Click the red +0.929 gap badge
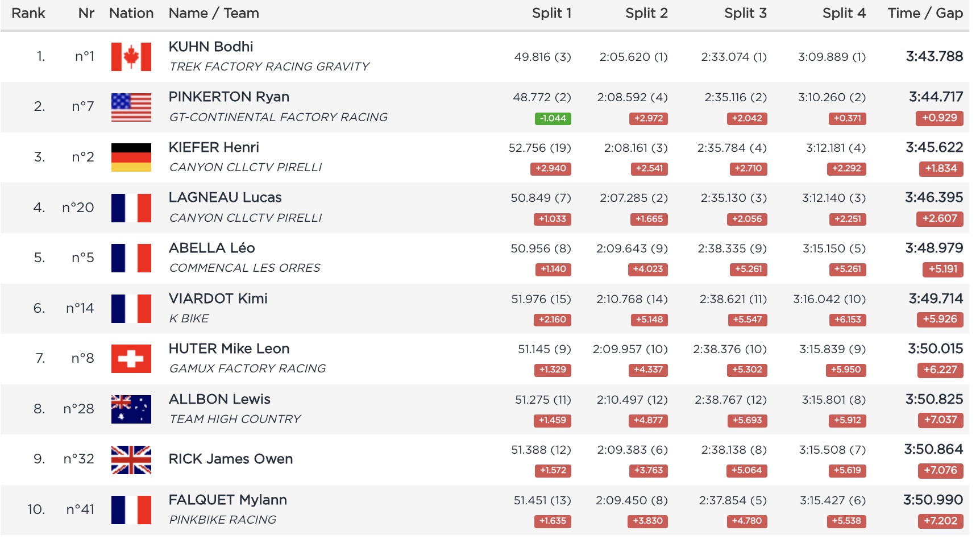 939,118
